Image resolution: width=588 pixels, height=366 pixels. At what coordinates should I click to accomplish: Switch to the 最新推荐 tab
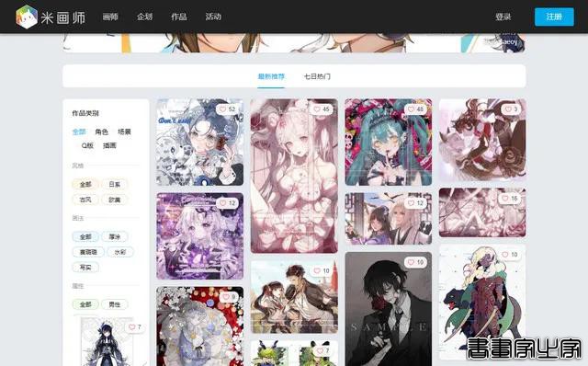point(271,76)
